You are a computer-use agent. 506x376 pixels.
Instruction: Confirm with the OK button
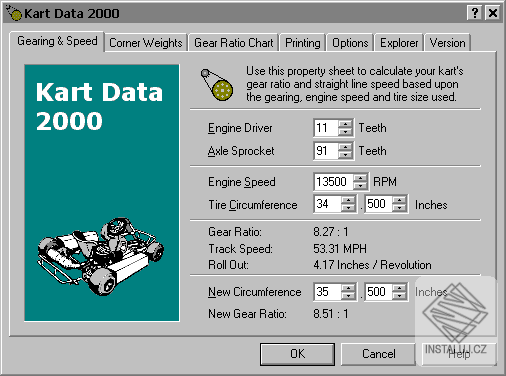297,354
